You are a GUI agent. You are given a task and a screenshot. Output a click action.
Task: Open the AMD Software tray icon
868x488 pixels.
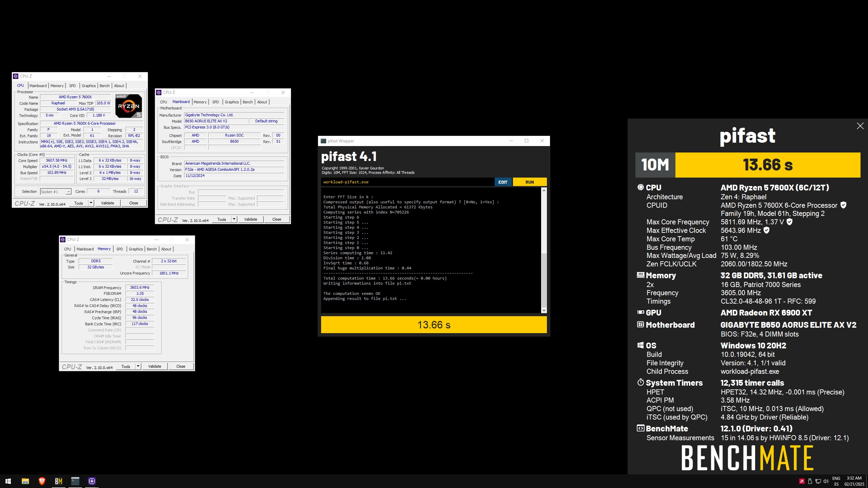tap(802, 481)
